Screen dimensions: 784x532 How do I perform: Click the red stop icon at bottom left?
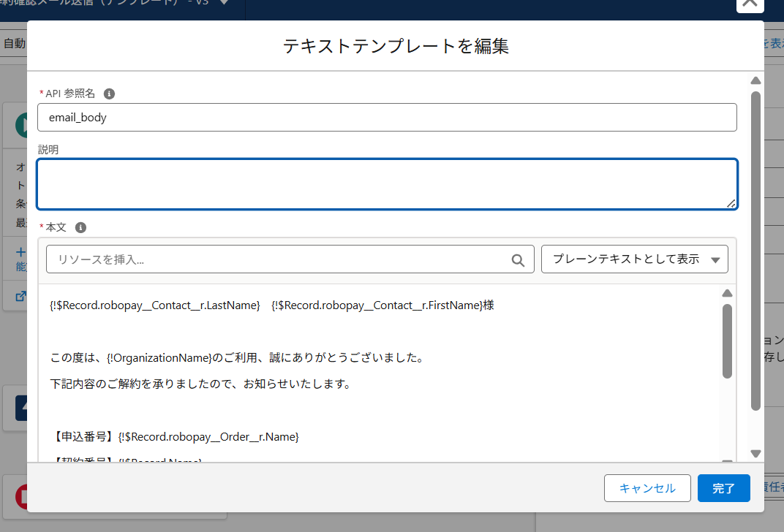(x=20, y=497)
